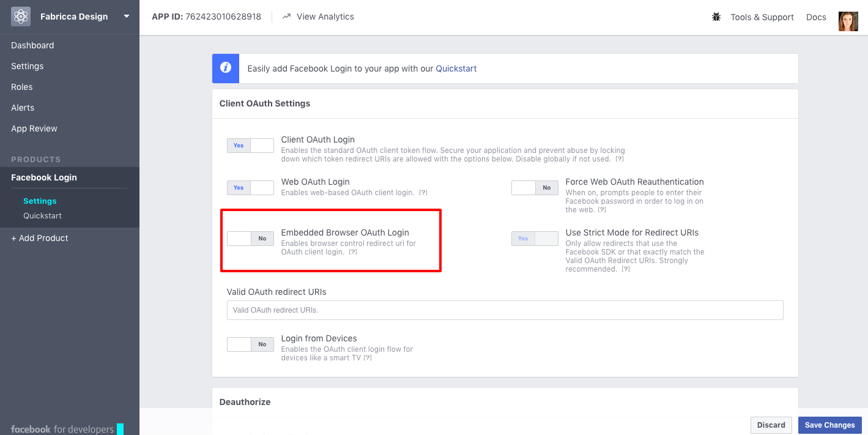Click help [?] icon for Embedded Browser OAuth Login

[353, 252]
